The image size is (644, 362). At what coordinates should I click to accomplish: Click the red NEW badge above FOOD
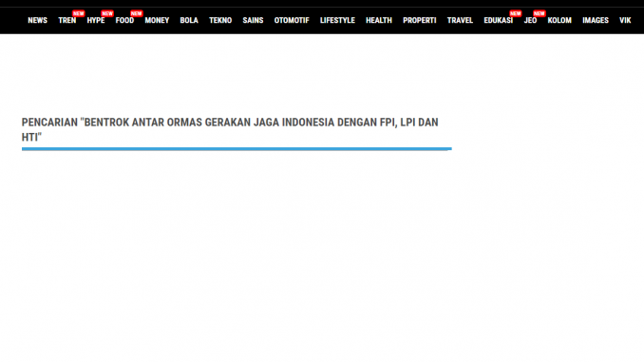tap(137, 13)
